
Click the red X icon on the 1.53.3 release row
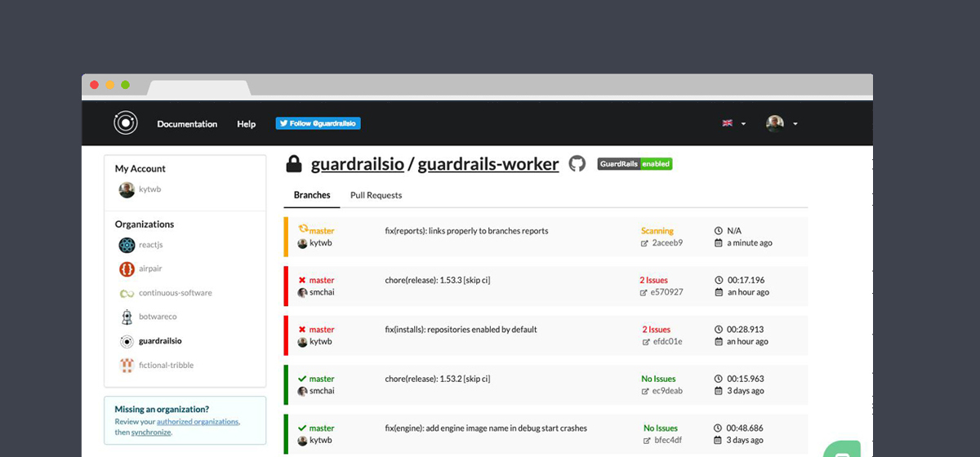[x=302, y=280]
